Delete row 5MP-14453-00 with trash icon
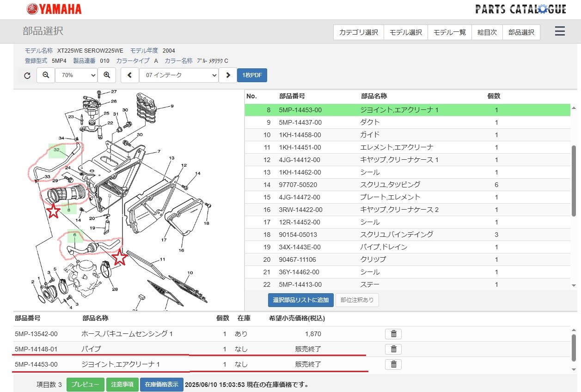The image size is (581, 392). click(393, 364)
